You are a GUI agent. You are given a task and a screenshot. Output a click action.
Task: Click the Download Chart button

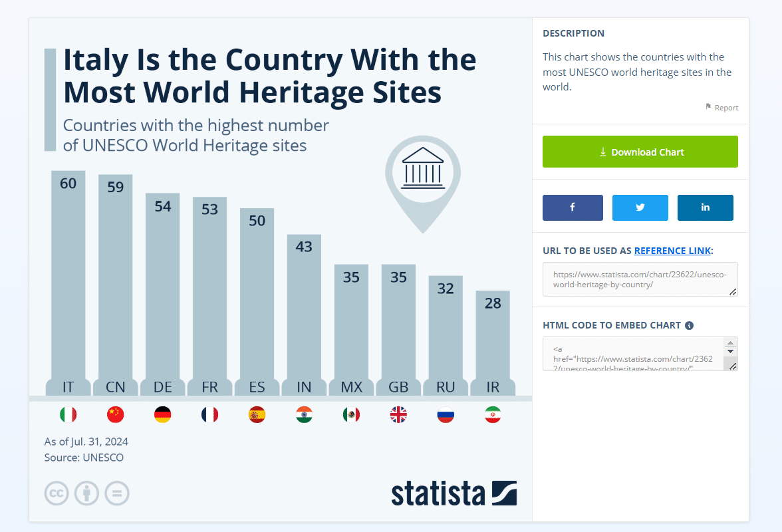pyautogui.click(x=640, y=152)
